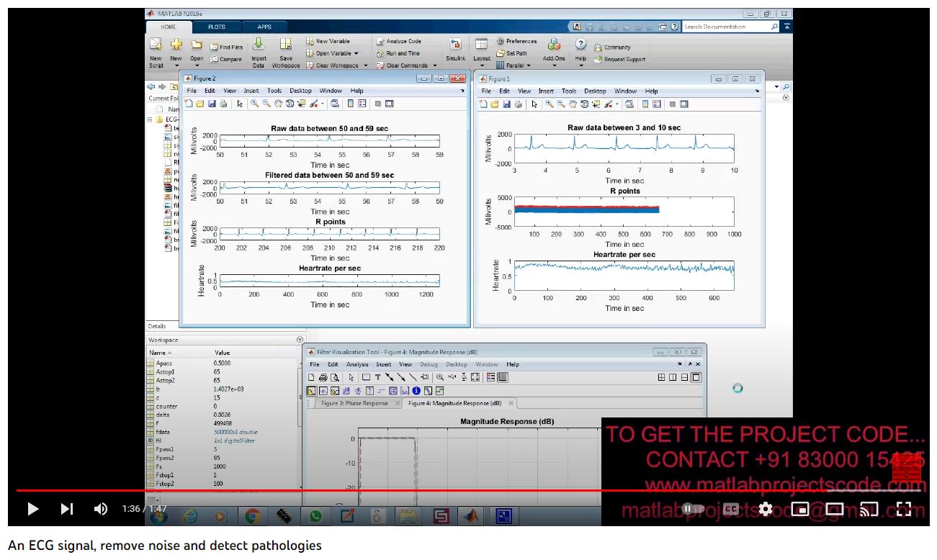Open the Analysis menu in Filter Visualization Tool
This screenshot has height=560, width=937.
(357, 364)
